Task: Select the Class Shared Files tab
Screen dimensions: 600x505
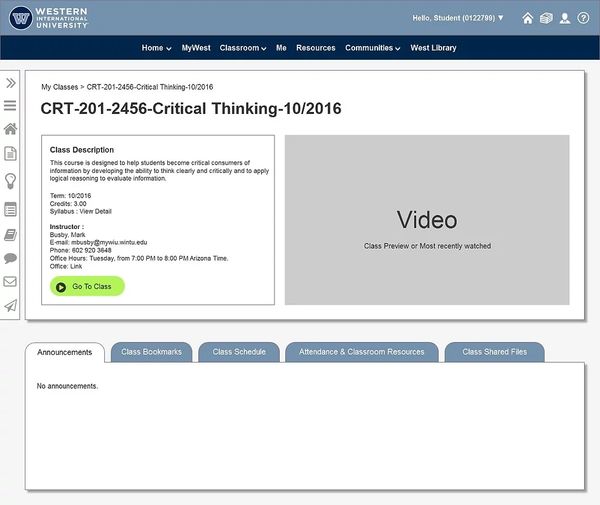Action: point(494,352)
